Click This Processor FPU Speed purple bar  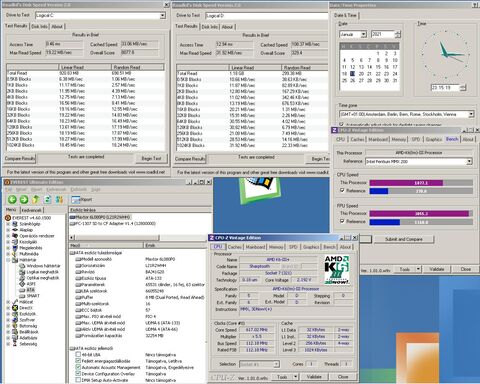click(x=419, y=213)
